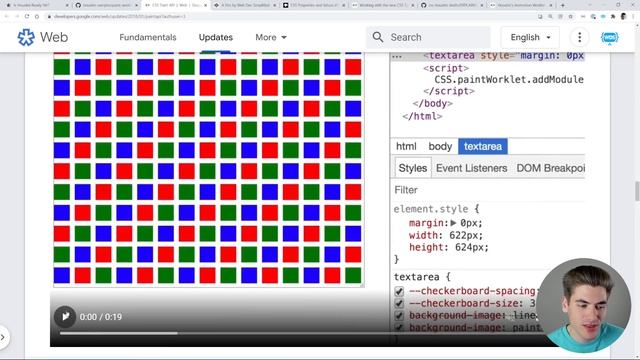Screen dimensions: 640x360
Task: Open the three-dot site options menu
Action: (579, 38)
